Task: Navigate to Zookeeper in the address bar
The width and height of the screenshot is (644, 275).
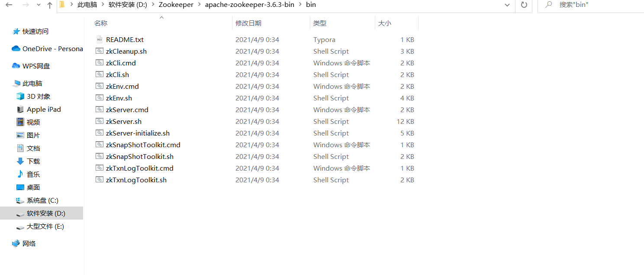Action: pos(176,5)
